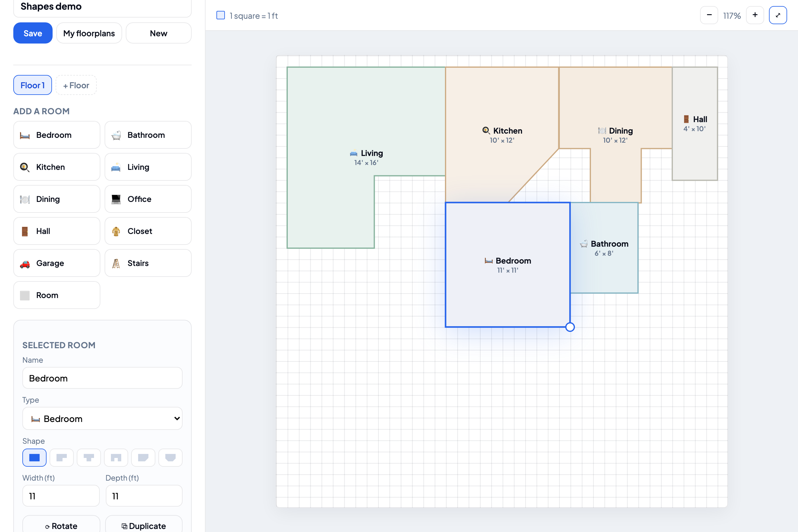The image size is (798, 532).
Task: Click the Bedroom resize handle circle
Action: 570,327
